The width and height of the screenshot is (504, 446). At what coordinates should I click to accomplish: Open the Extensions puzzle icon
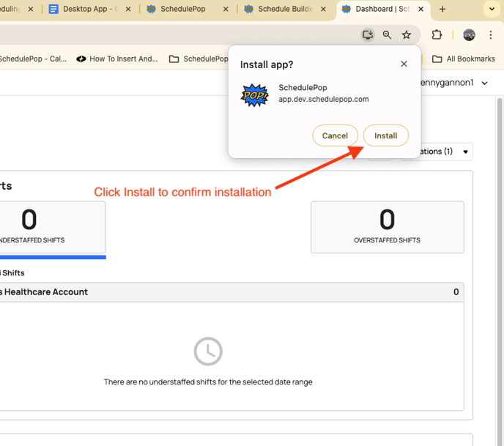pos(437,34)
